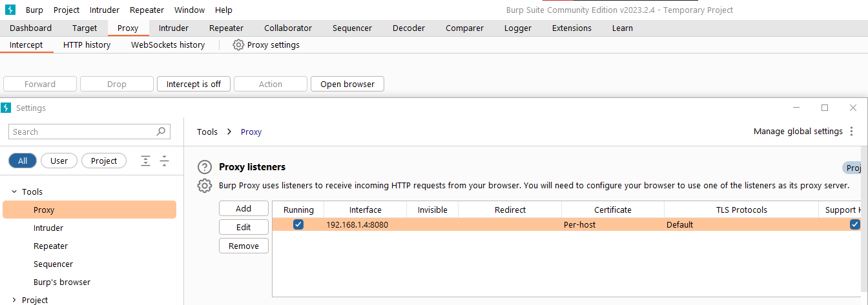
Task: Open the Proxy listeners help question icon
Action: 204,167
